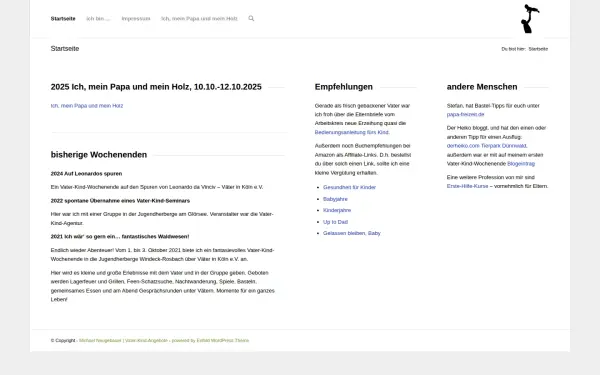Open the Babyjahre recommendation link

[x=335, y=199]
